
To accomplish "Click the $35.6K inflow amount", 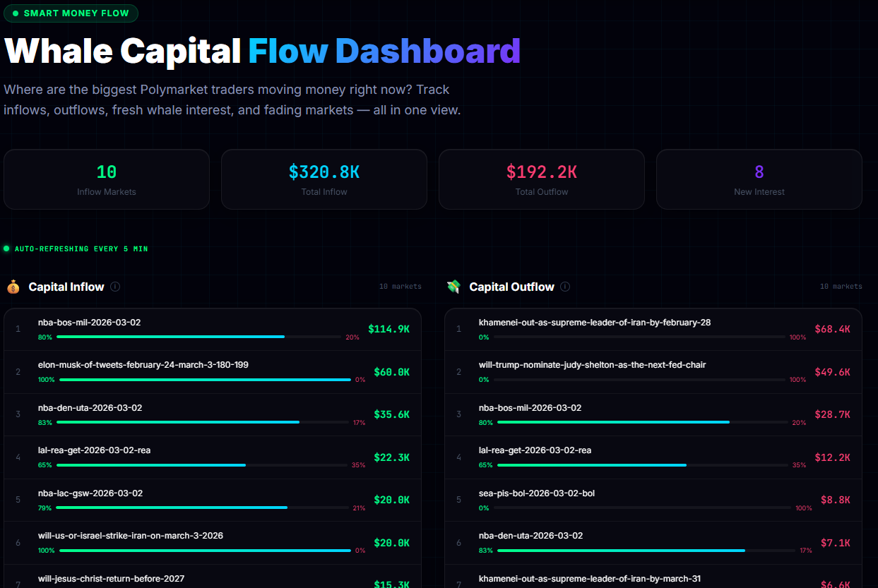I will tap(392, 414).
